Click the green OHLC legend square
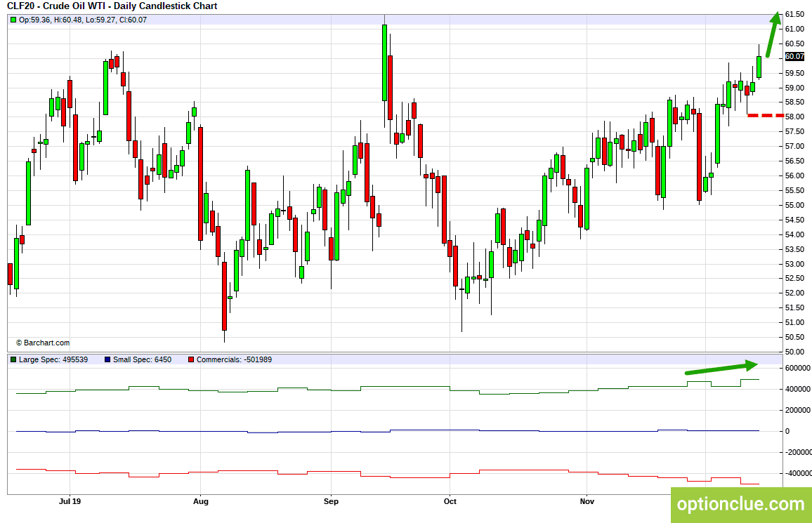 tap(13, 20)
